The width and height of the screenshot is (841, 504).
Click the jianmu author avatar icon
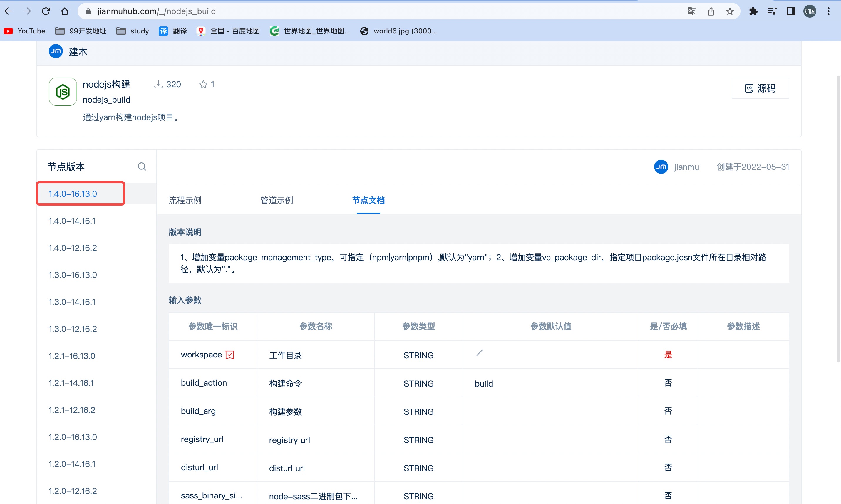661,167
